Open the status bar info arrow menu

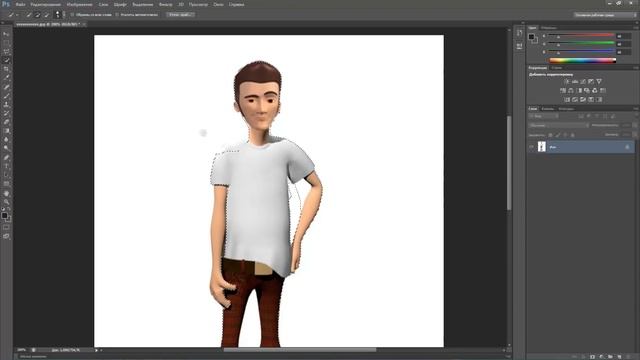tap(97, 350)
